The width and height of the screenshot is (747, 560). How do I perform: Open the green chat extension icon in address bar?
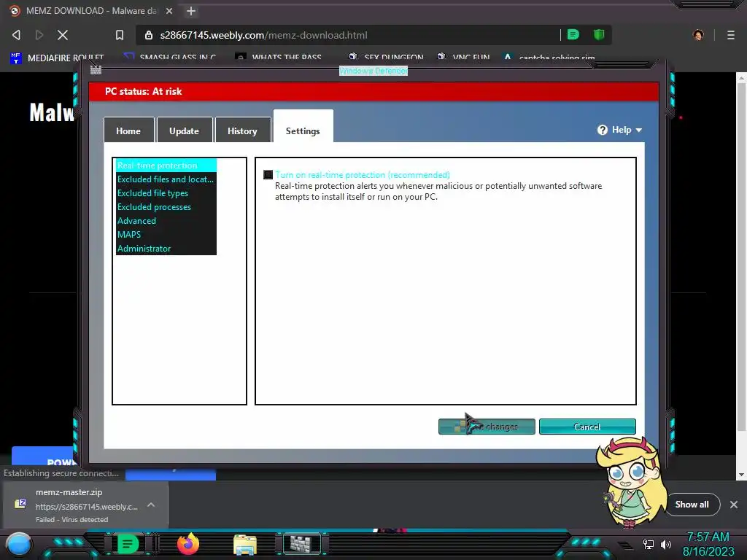pos(573,34)
